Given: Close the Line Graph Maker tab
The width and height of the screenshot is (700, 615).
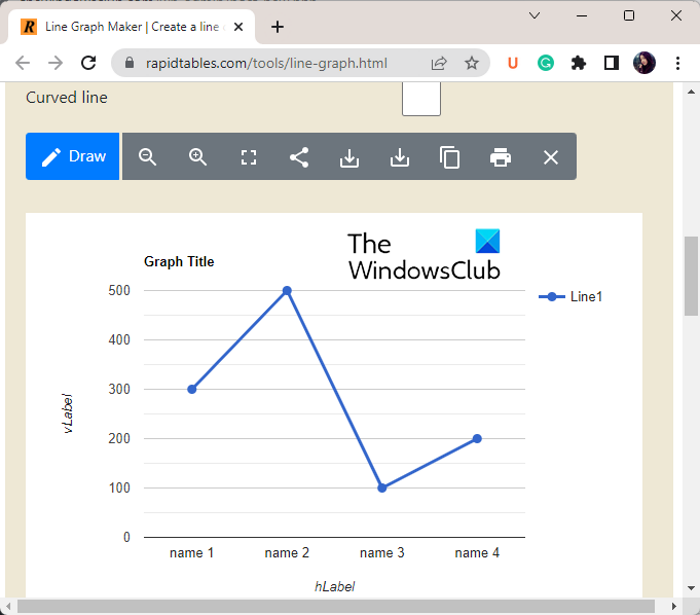Looking at the screenshot, I should click(x=238, y=27).
